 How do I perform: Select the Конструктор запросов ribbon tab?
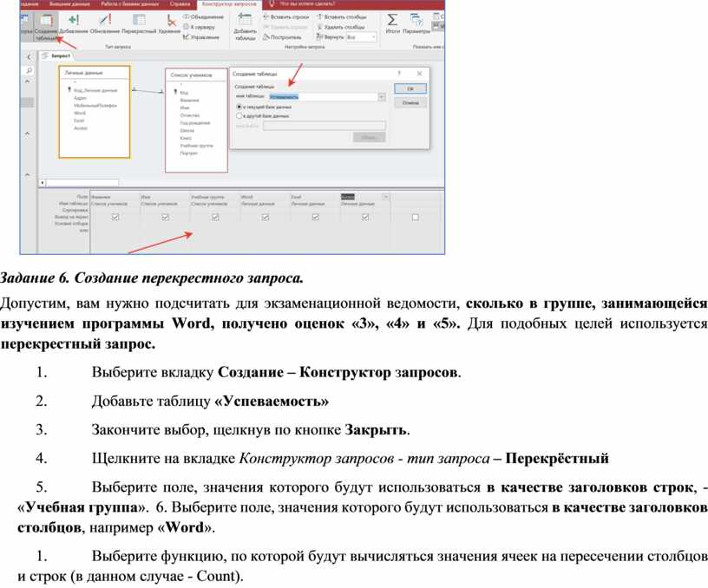[x=229, y=3]
